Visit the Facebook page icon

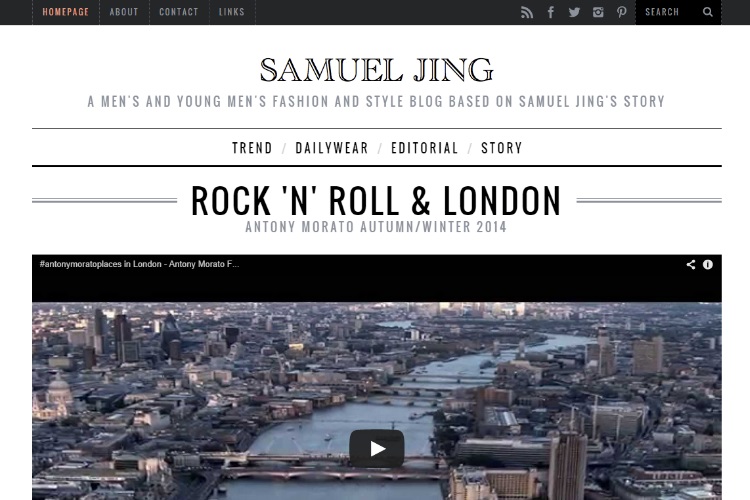(x=551, y=12)
